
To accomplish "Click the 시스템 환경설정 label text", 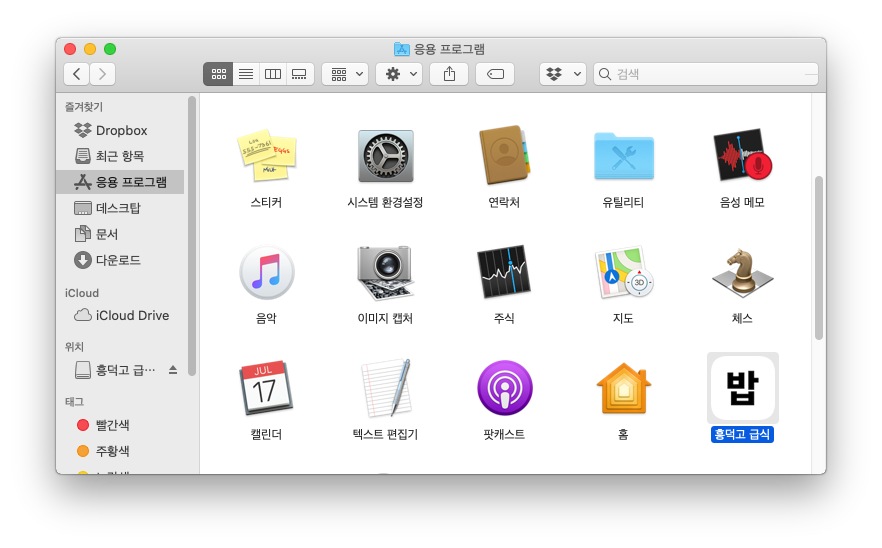I will pyautogui.click(x=385, y=203).
